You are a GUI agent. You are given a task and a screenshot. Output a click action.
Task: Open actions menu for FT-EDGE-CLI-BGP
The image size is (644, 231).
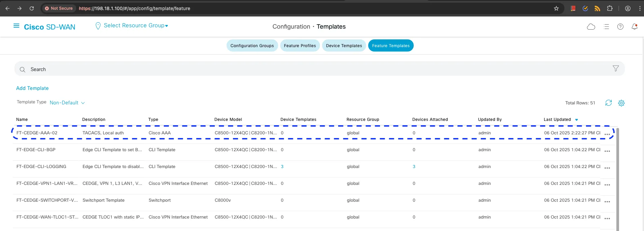point(607,151)
